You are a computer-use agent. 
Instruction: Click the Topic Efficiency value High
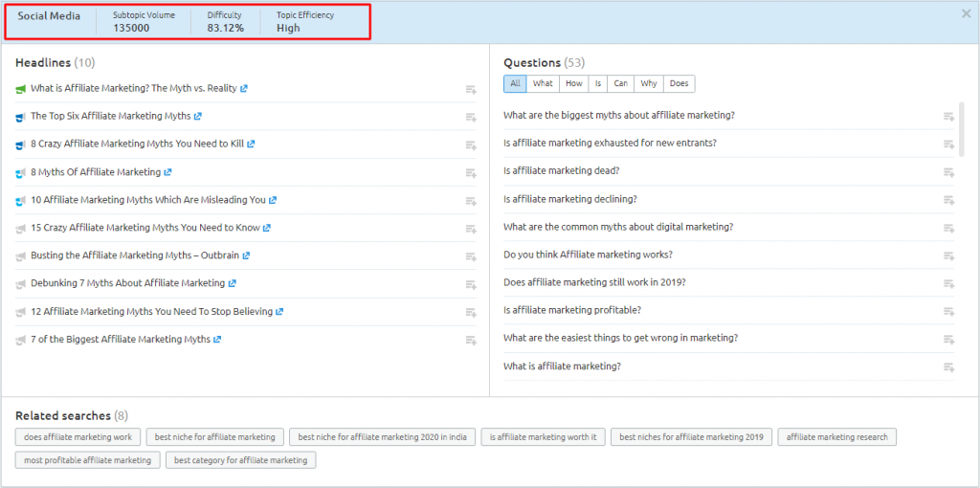click(288, 28)
